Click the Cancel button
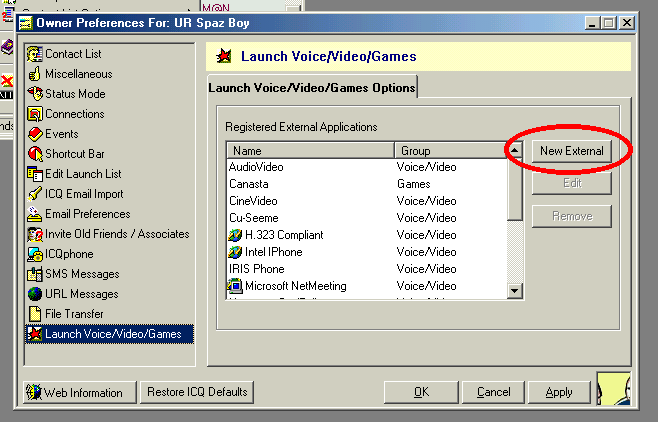658x422 pixels. pyautogui.click(x=493, y=392)
